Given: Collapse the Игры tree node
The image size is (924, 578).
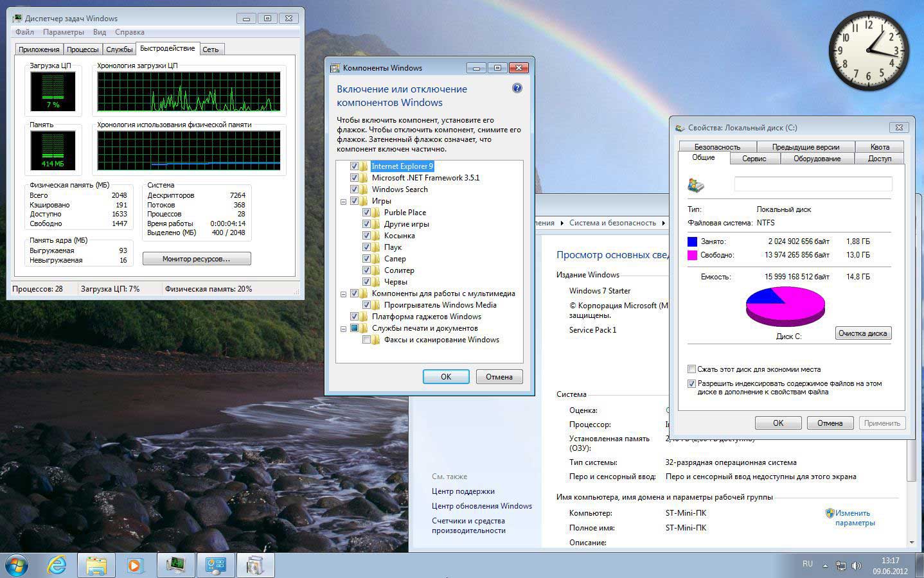Looking at the screenshot, I should [344, 201].
